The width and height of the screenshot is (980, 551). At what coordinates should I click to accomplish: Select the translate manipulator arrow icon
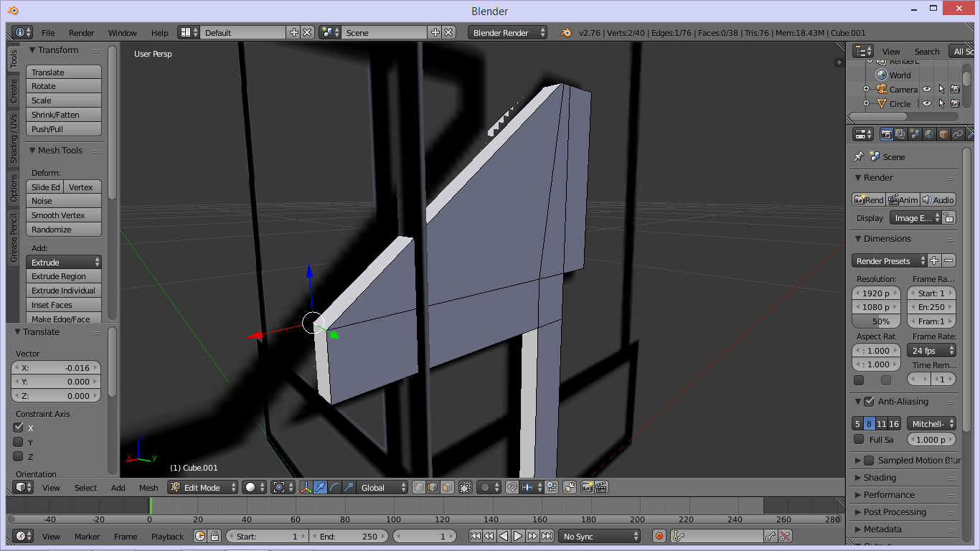(x=320, y=487)
